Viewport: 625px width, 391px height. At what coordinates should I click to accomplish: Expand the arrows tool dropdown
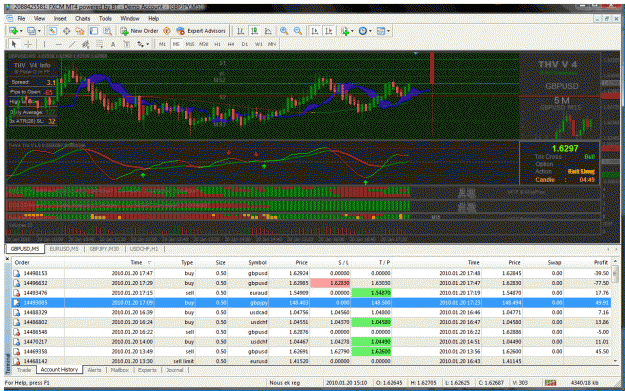coord(148,44)
